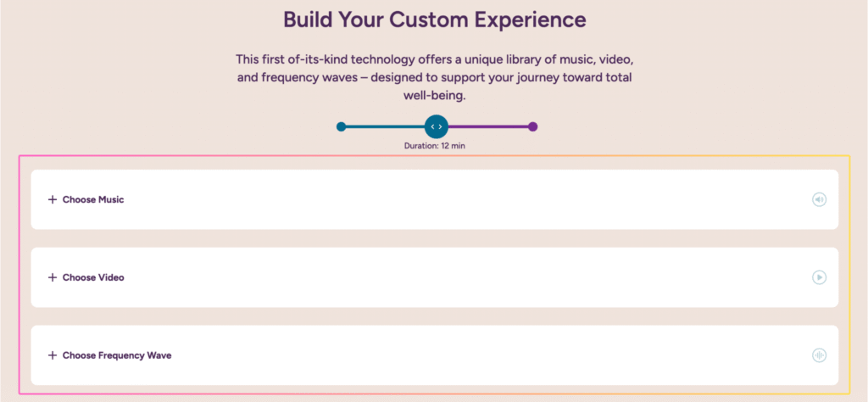868x402 pixels.
Task: Click the plus icon beside Choose Video
Action: point(53,277)
